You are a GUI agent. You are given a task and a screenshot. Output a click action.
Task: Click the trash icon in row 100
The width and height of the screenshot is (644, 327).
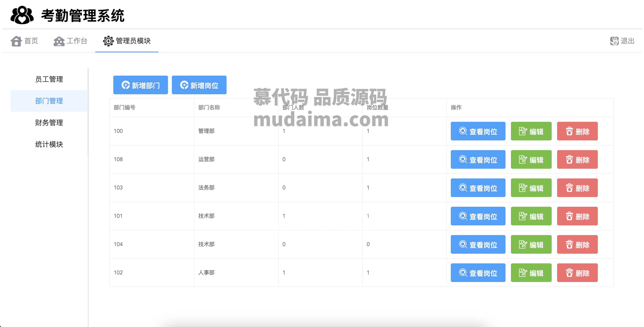[x=569, y=131]
